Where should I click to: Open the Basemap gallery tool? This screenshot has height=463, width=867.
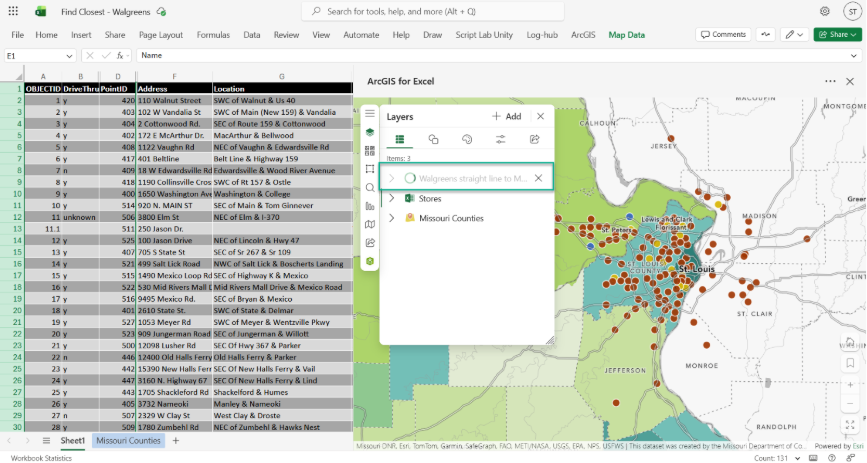click(x=370, y=150)
